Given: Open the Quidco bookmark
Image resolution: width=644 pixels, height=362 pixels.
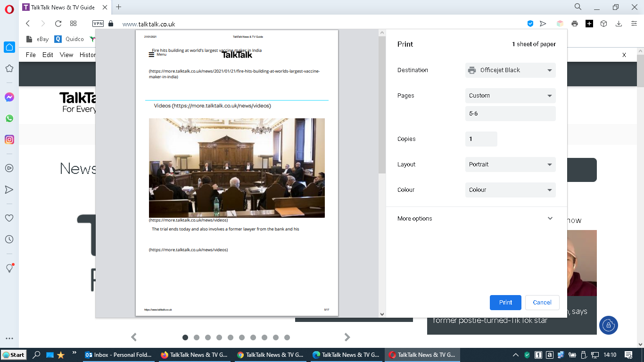Looking at the screenshot, I should pos(69,39).
